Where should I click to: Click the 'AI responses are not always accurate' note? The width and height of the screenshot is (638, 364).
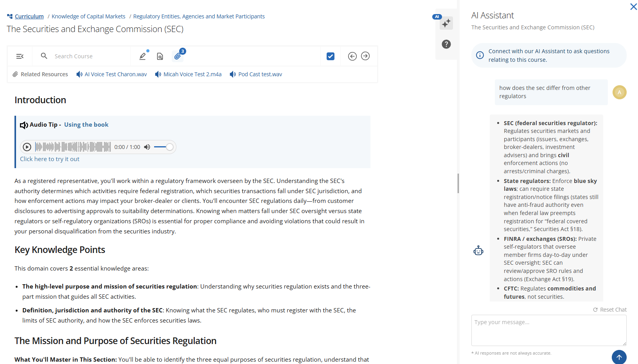(x=512, y=353)
